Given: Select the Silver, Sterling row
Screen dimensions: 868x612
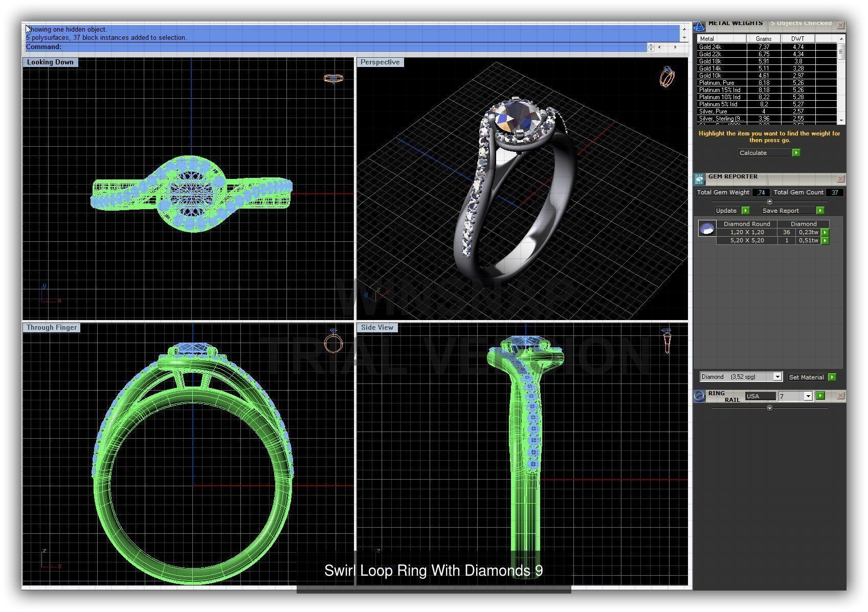Looking at the screenshot, I should pyautogui.click(x=767, y=119).
